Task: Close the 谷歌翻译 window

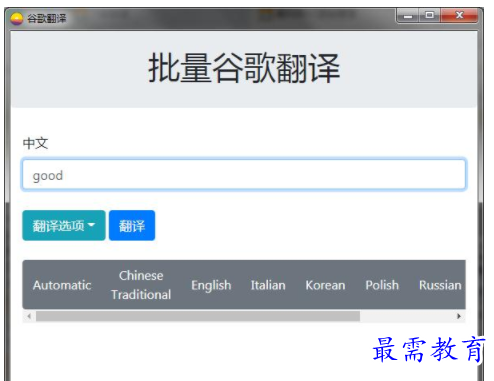Action: point(459,16)
